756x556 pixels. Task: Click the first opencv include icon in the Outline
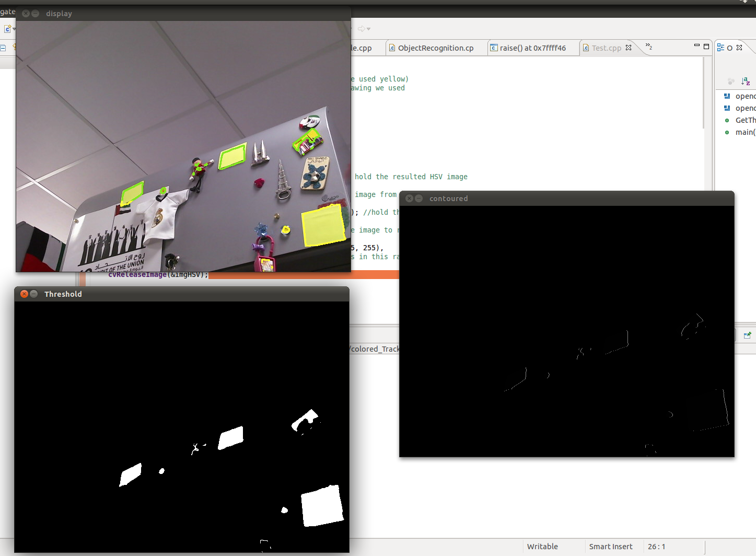(x=727, y=96)
